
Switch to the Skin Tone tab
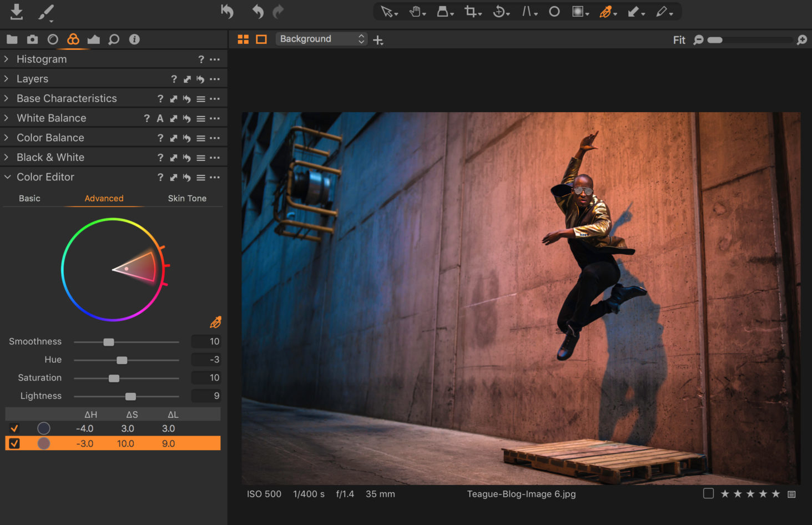[187, 198]
